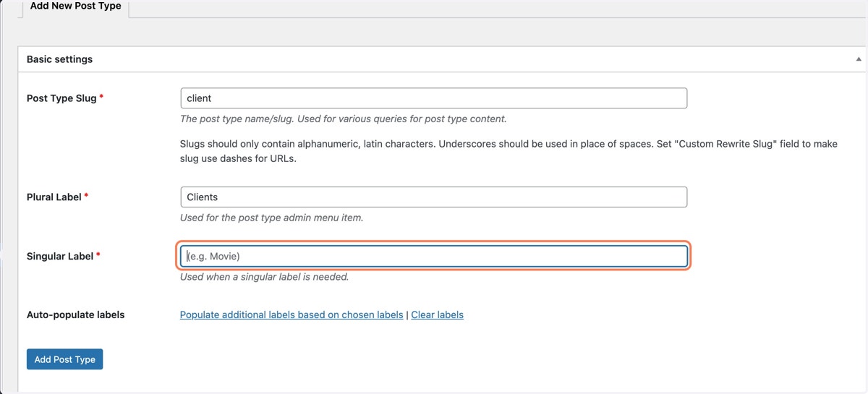Focus the Singular Label input field
This screenshot has height=394, width=868.
tap(433, 256)
